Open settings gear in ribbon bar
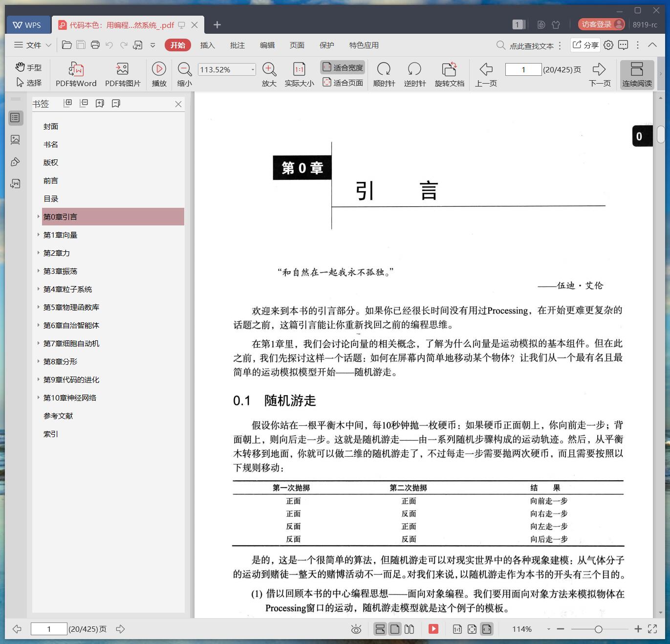Screen dimensions: 670x644 (608, 45)
